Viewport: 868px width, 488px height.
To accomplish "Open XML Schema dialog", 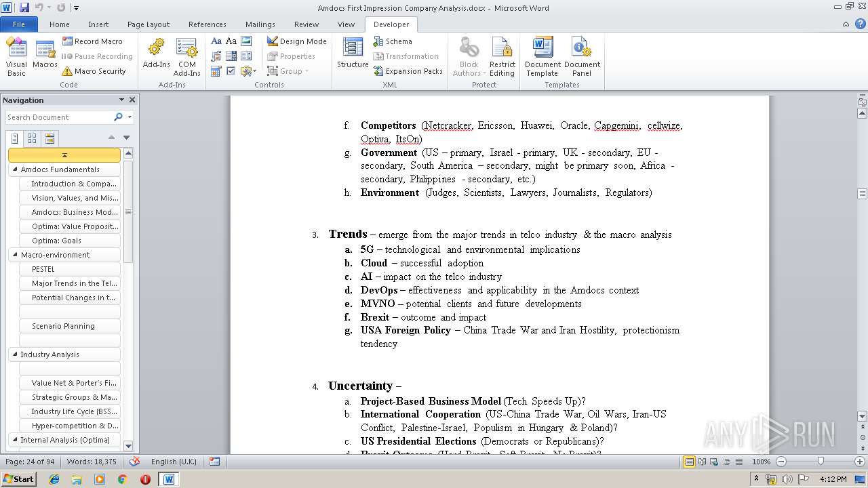I will click(x=392, y=41).
